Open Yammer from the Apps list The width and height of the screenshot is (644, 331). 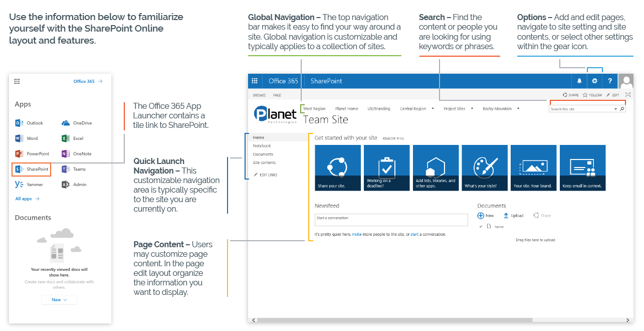29,185
